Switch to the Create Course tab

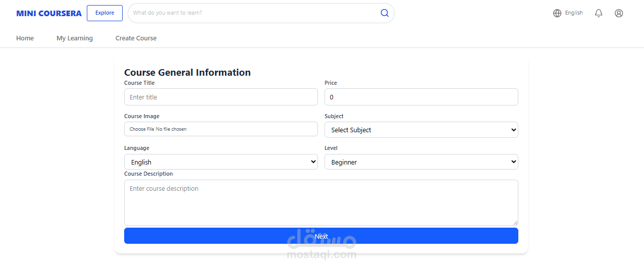pos(136,38)
